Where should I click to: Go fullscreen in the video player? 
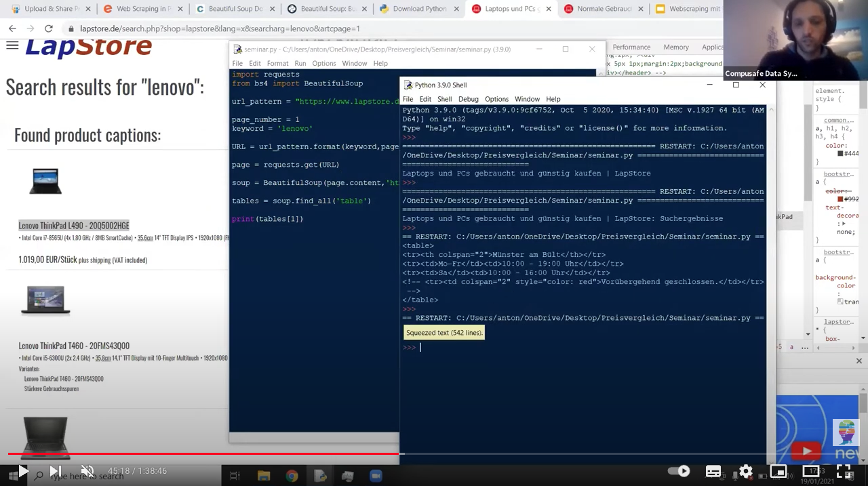[844, 471]
